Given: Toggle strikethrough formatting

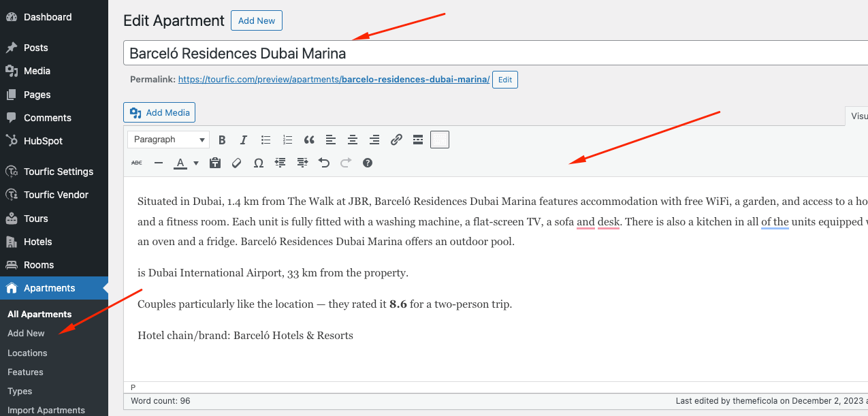Looking at the screenshot, I should (137, 163).
